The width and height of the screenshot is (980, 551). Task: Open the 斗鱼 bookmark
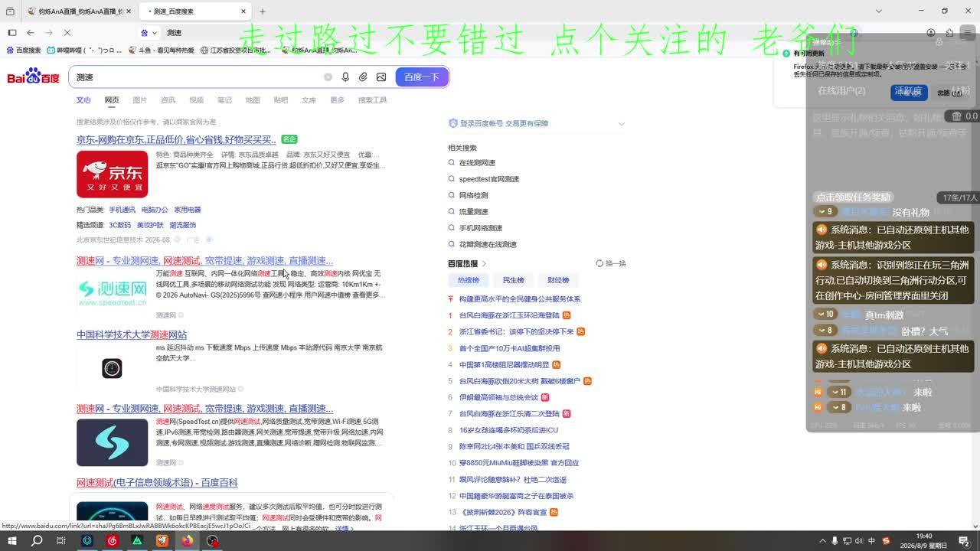pos(162,51)
